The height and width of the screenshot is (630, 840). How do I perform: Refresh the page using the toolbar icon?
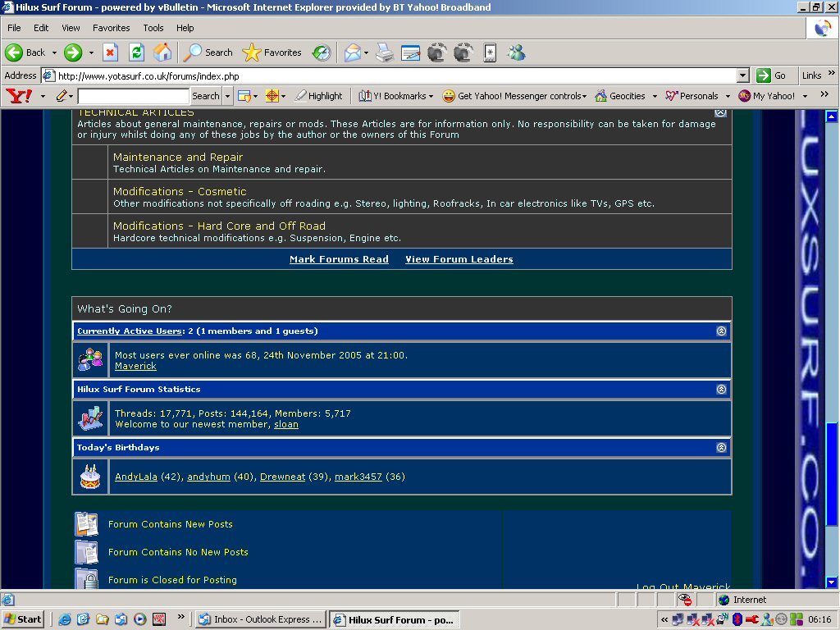point(137,52)
